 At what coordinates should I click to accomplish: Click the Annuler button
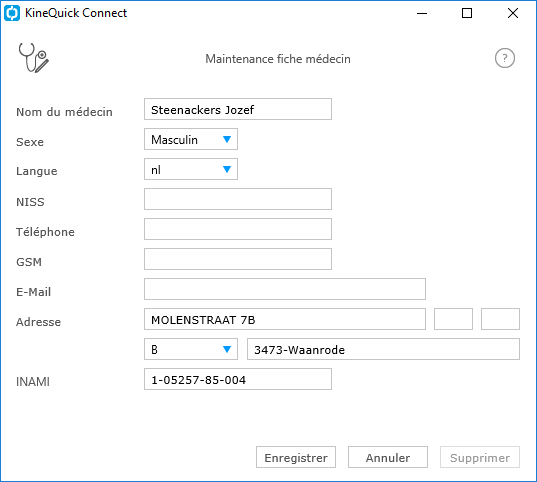(x=388, y=457)
